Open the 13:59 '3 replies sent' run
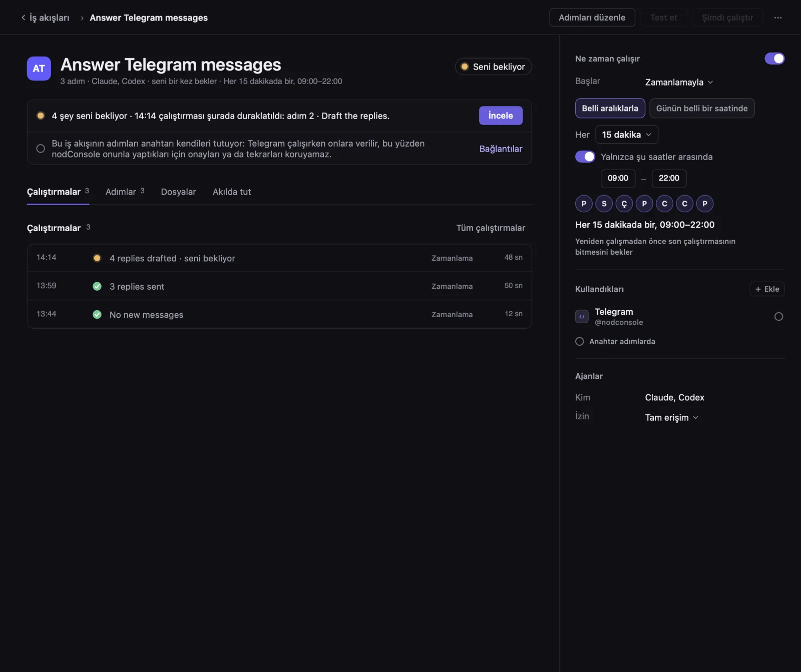The width and height of the screenshot is (801, 672). tap(279, 286)
